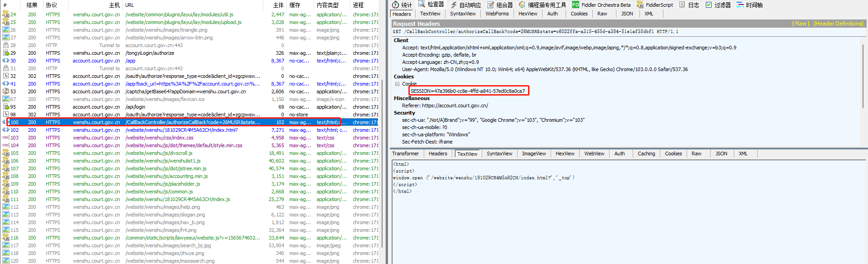This screenshot has height=264, width=868.
Task: Open response WebView tab
Action: pyautogui.click(x=594, y=154)
